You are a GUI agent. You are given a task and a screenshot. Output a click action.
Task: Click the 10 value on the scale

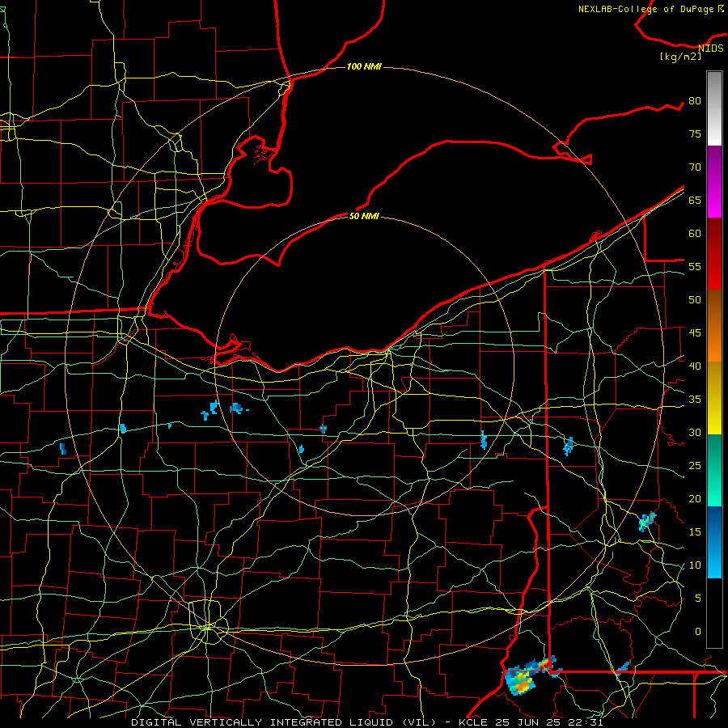(x=695, y=565)
